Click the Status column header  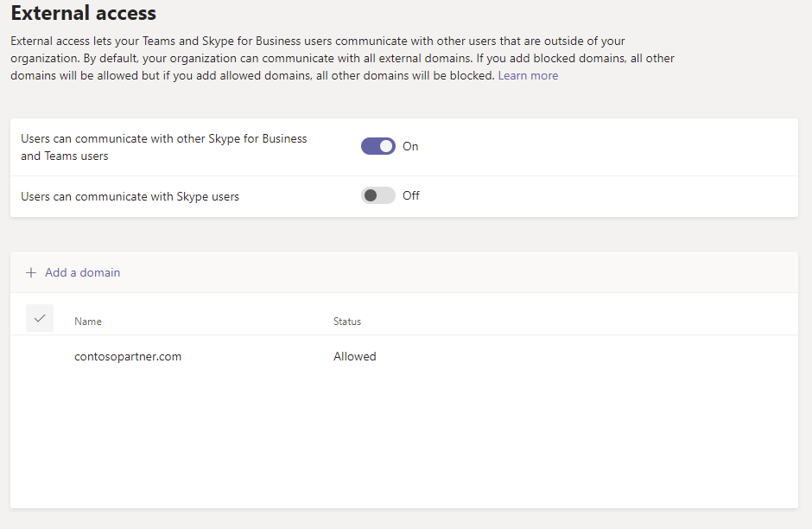(x=347, y=322)
